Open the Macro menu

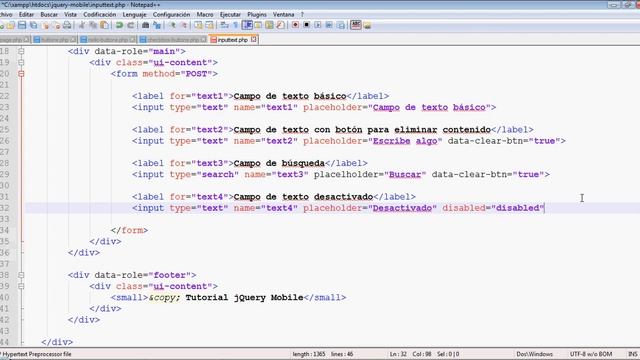click(205, 14)
